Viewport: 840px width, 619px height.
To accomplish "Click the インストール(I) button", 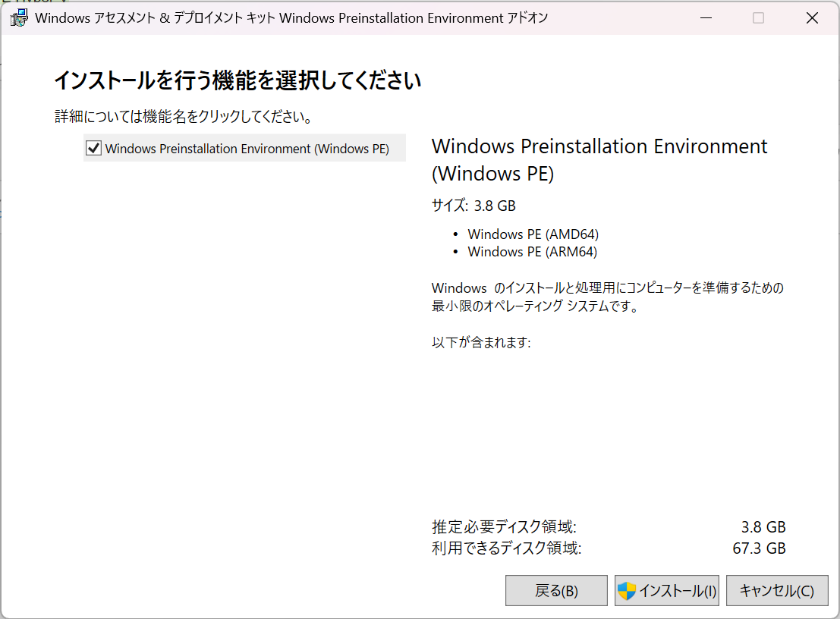I will pos(666,590).
